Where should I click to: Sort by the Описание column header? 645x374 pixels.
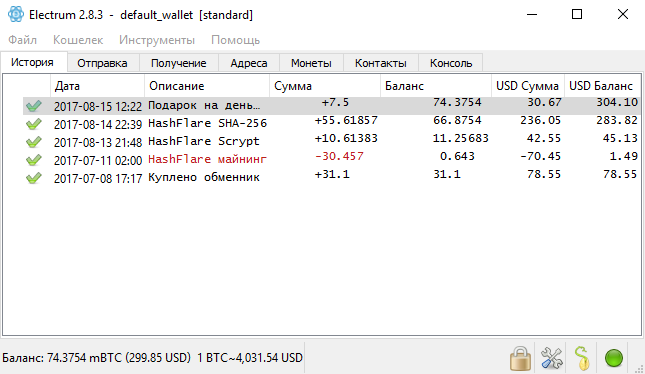click(x=207, y=86)
